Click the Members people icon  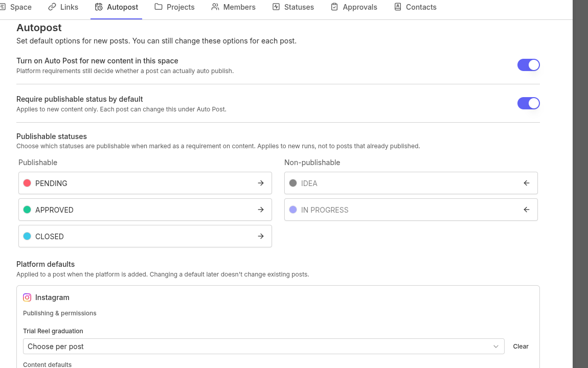coord(215,7)
